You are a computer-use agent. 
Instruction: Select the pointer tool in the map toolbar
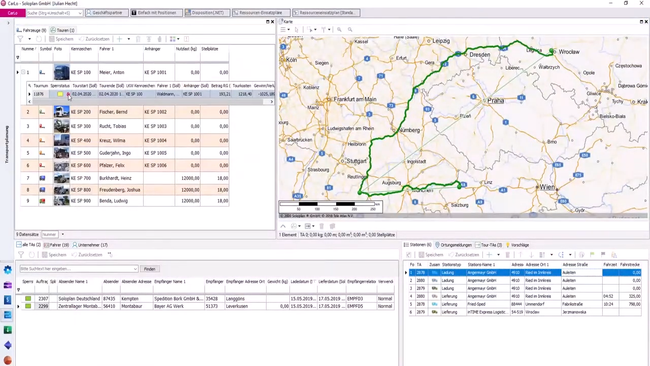tap(296, 30)
